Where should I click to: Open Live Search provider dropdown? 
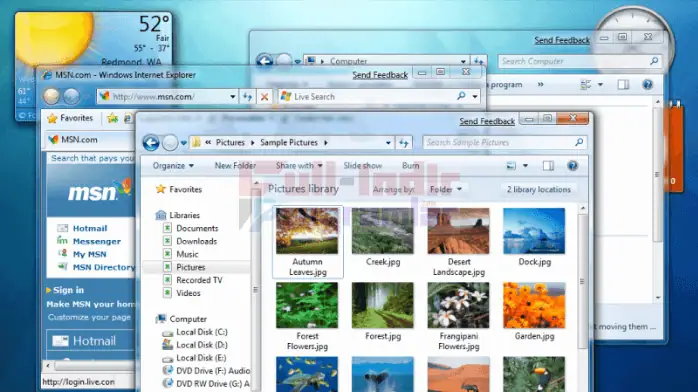[x=475, y=96]
